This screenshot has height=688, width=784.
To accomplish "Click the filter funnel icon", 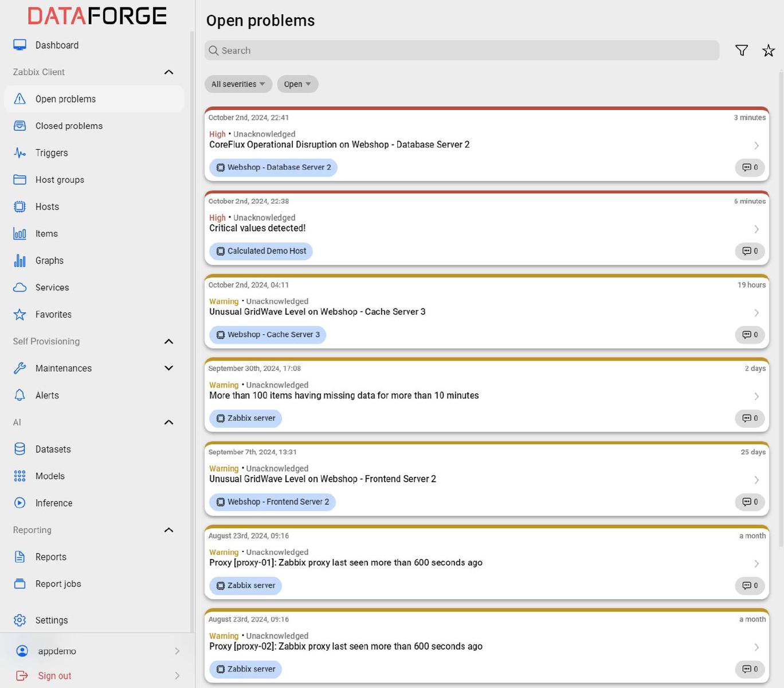I will point(741,50).
